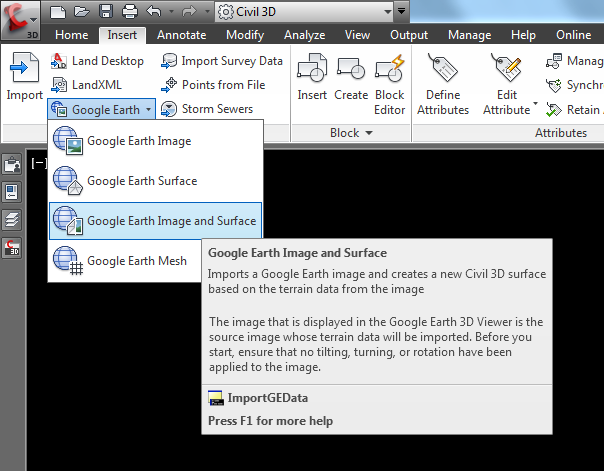Open the Help ribbon tab
604x471 pixels.
click(523, 35)
